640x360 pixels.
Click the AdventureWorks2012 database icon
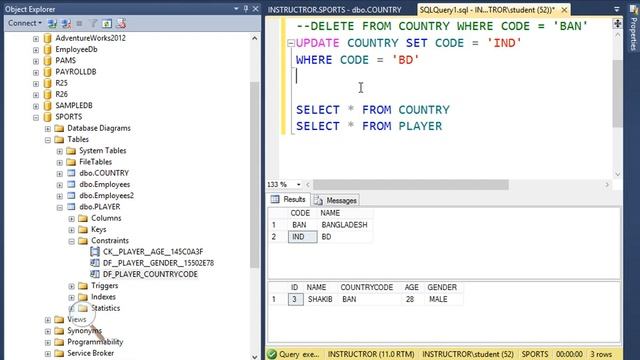point(47,38)
